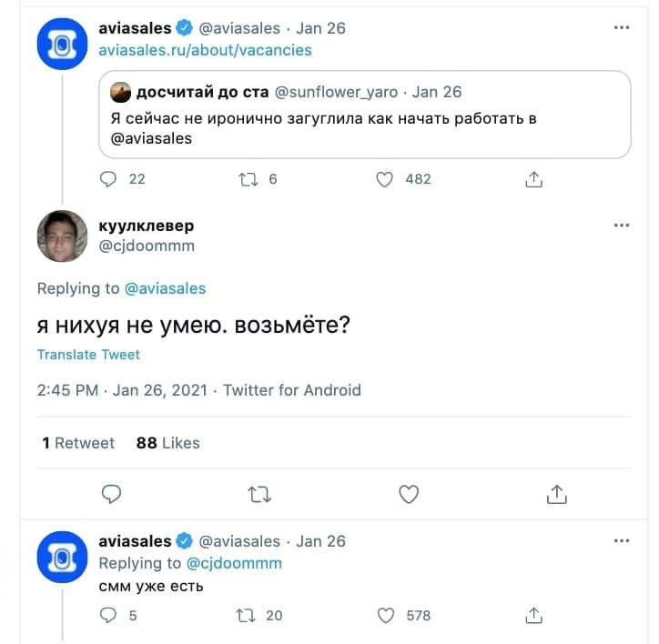
Task: Reply to the bottom aviasales tweet
Action: (x=109, y=616)
